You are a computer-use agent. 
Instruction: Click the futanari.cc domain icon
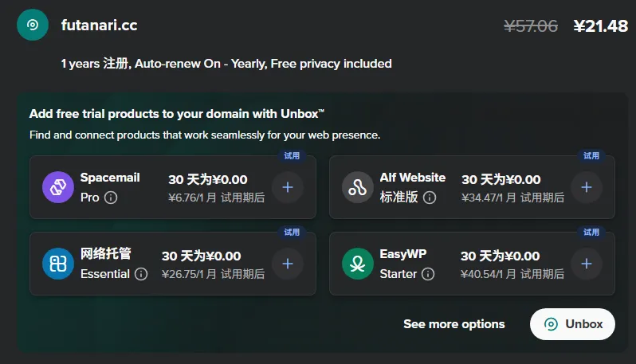point(33,25)
